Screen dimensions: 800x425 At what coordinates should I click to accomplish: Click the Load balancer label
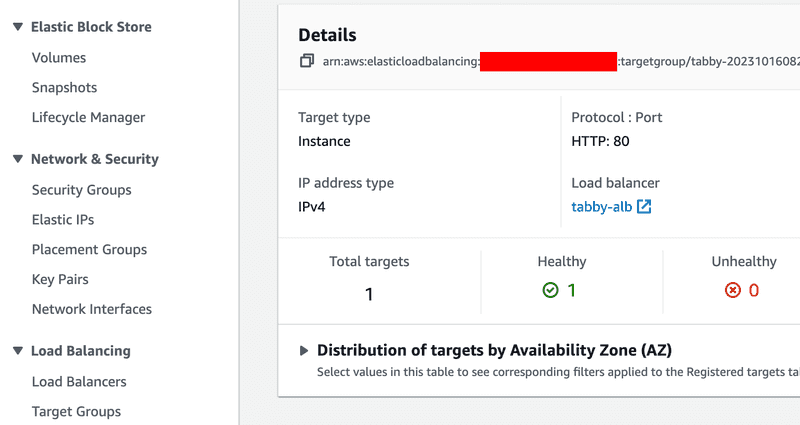click(x=615, y=183)
